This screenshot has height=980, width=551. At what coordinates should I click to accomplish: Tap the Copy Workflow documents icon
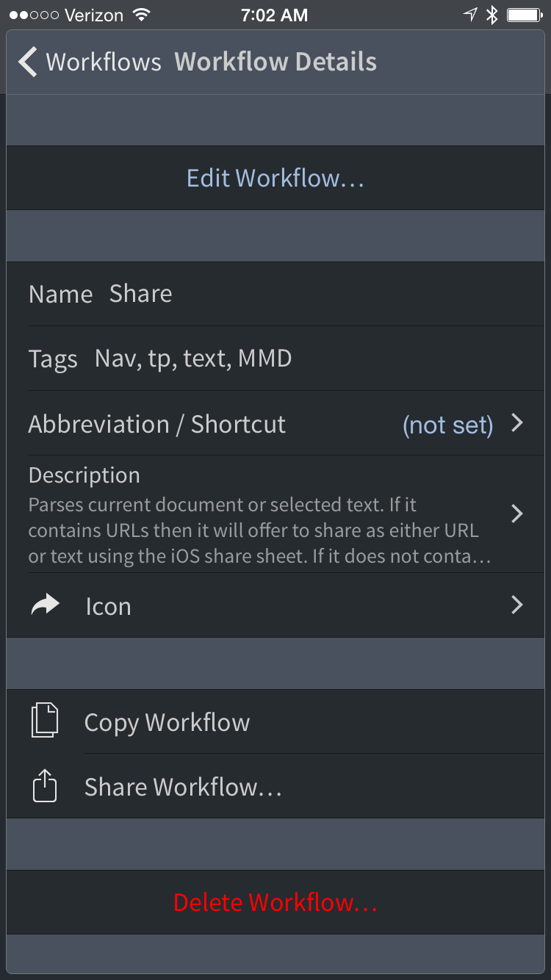click(x=45, y=721)
